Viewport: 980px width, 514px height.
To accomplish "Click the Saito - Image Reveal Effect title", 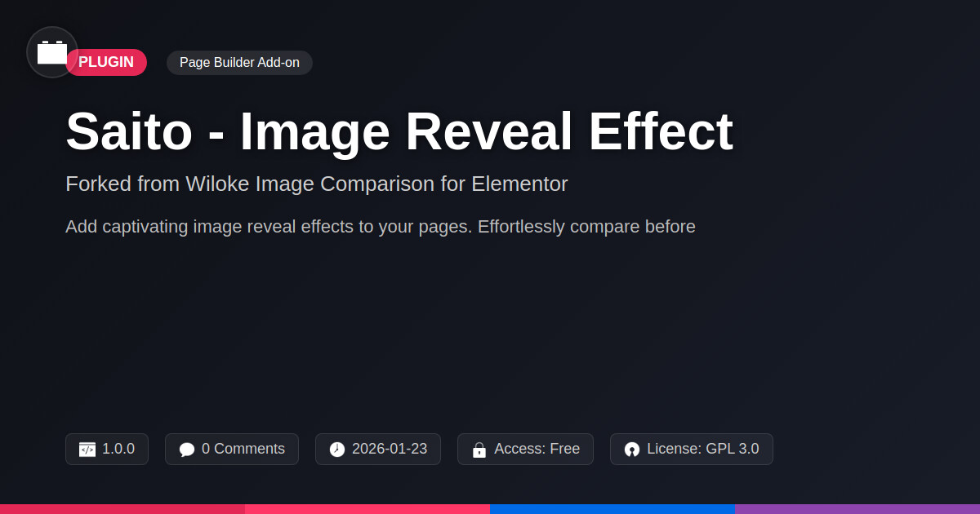I will [399, 131].
